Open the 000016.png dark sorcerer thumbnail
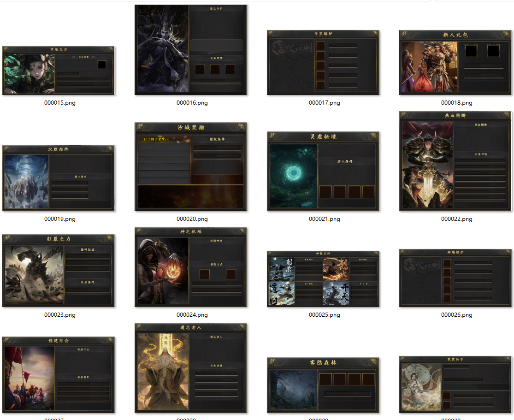This screenshot has height=420, width=514. point(191,50)
